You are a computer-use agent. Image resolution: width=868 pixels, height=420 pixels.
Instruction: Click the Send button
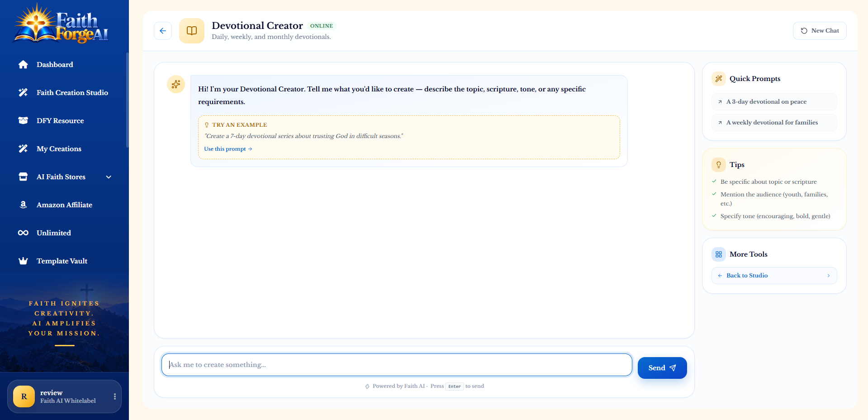tap(662, 368)
